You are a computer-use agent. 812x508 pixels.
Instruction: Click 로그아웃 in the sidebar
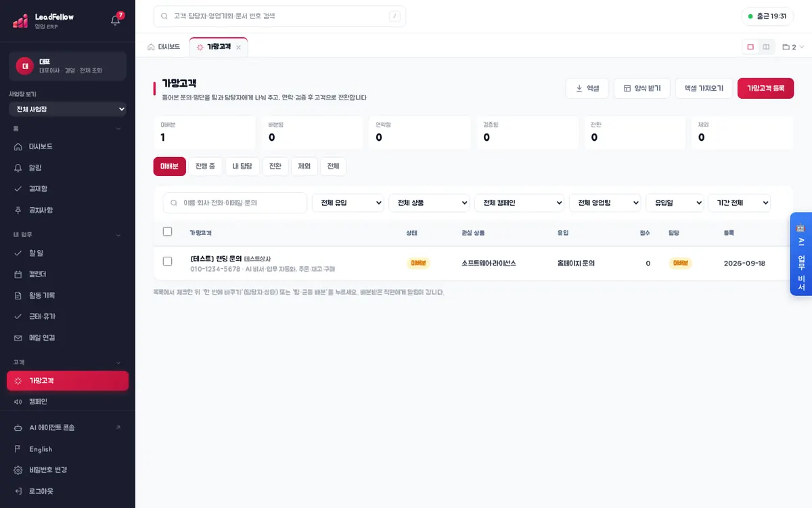click(68, 491)
